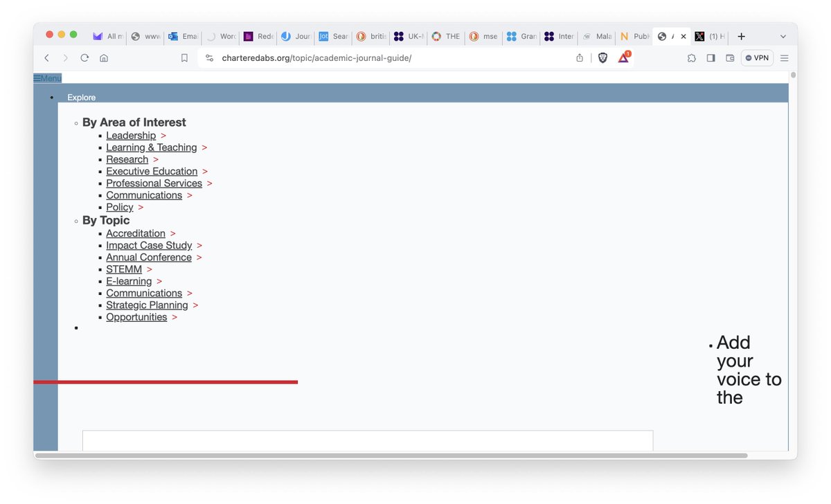The height and width of the screenshot is (504, 831).
Task: Open the Research link
Action: pos(127,159)
